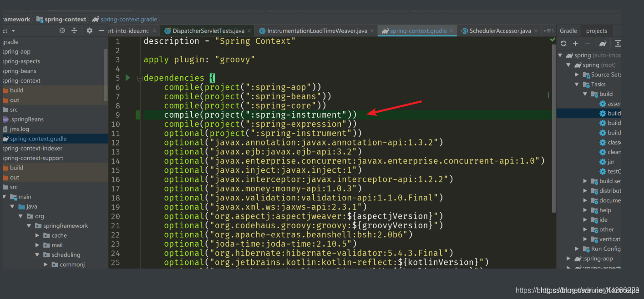Image resolution: width=644 pixels, height=299 pixels.
Task: Fold the dependencies block with gutter marker
Action: tap(140, 78)
